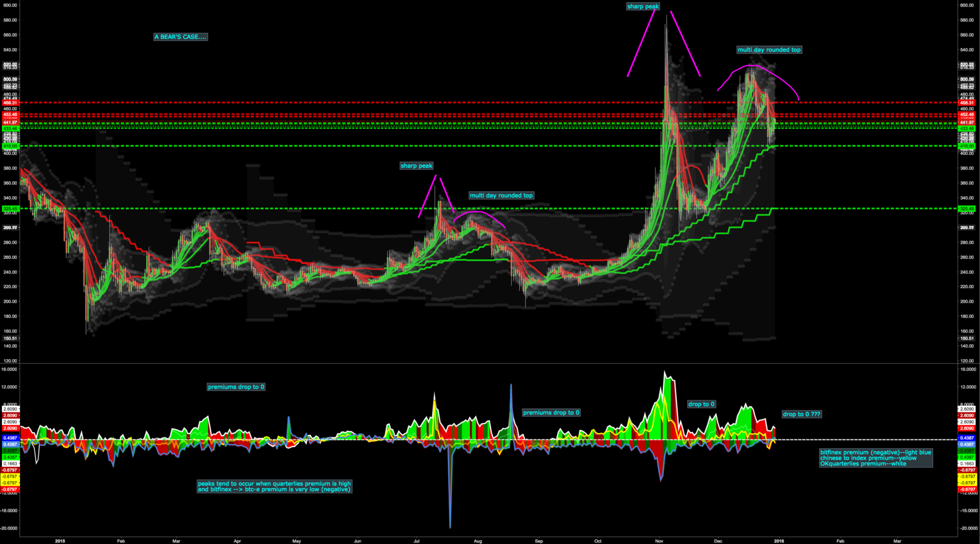Click "multi day rounded top" label near August
This screenshot has height=544, width=980.
[501, 196]
